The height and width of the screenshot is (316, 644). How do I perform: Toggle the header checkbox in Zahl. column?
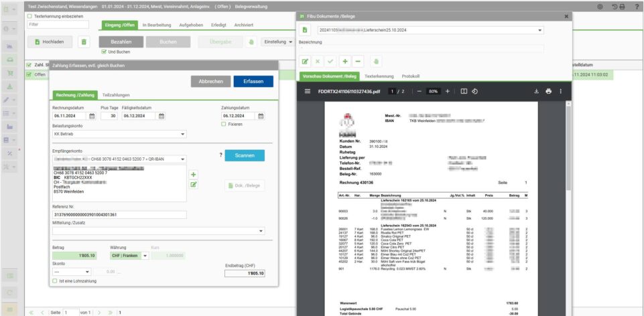click(x=29, y=65)
